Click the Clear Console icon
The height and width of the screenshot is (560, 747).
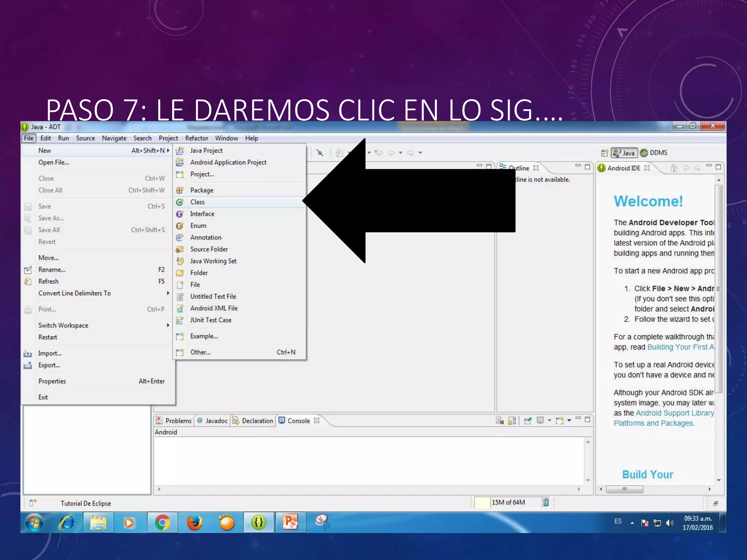pos(500,421)
